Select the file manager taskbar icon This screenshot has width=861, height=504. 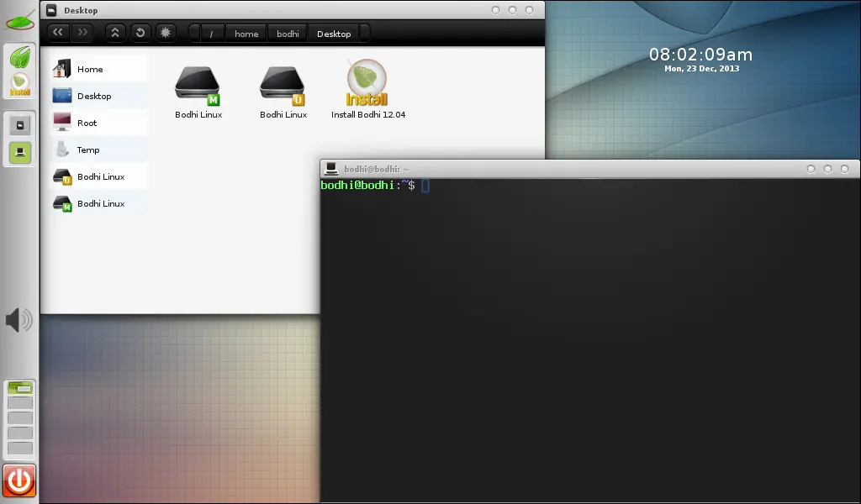[20, 125]
